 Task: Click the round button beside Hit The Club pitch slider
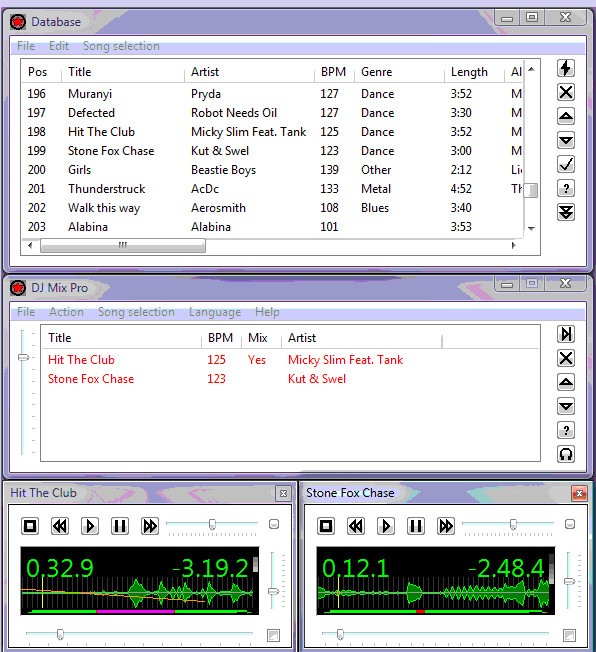[x=274, y=524]
